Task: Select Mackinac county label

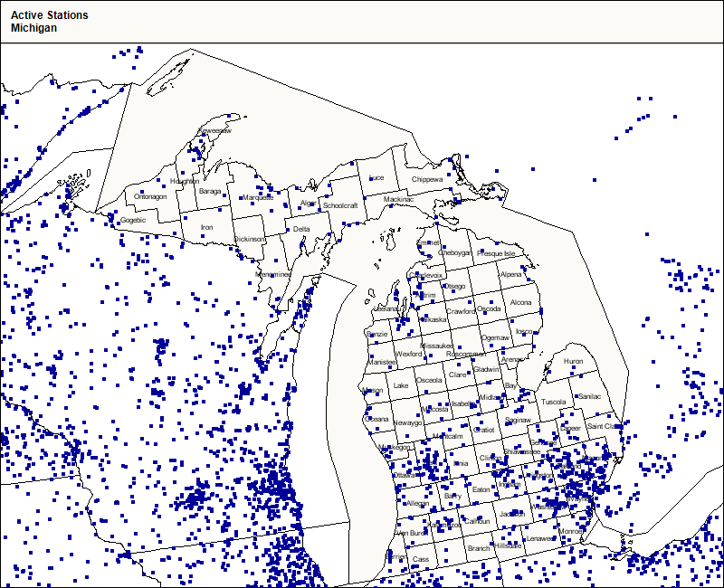Action: (x=398, y=199)
